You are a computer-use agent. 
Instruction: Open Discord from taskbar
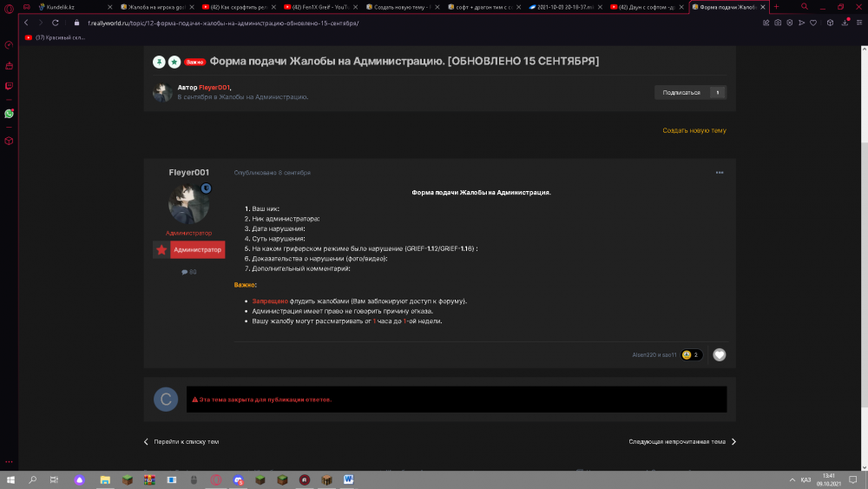click(x=238, y=479)
